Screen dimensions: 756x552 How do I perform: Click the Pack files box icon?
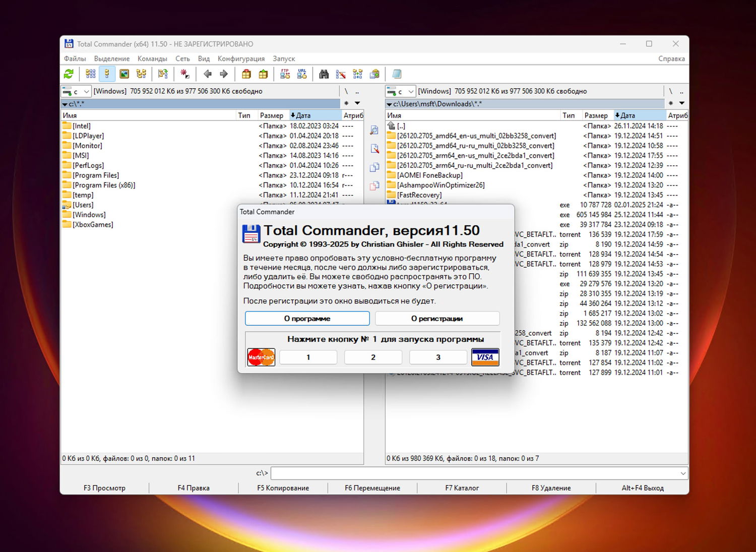point(246,74)
